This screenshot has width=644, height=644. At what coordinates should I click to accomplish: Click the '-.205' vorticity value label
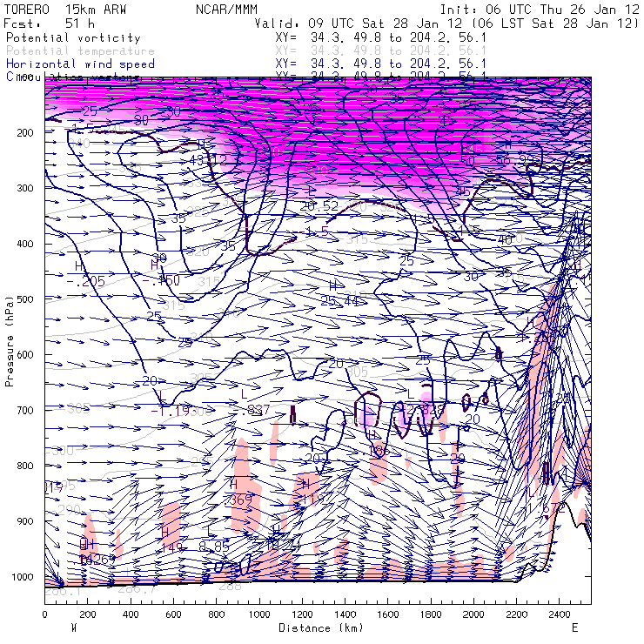click(x=86, y=282)
